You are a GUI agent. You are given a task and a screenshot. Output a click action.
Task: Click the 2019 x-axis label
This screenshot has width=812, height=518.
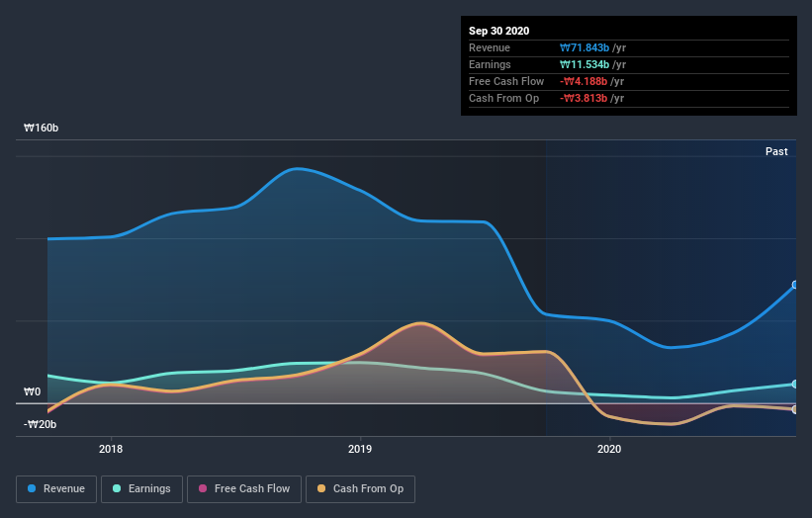(360, 449)
